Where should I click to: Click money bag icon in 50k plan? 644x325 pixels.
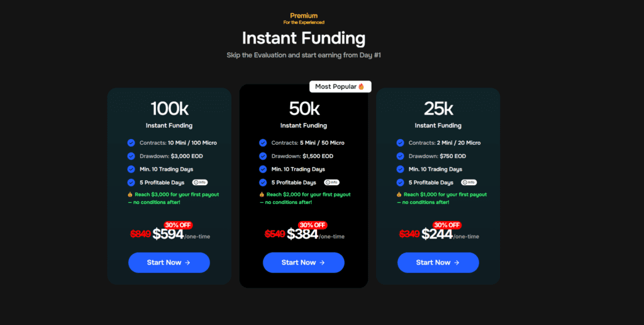[262, 195]
